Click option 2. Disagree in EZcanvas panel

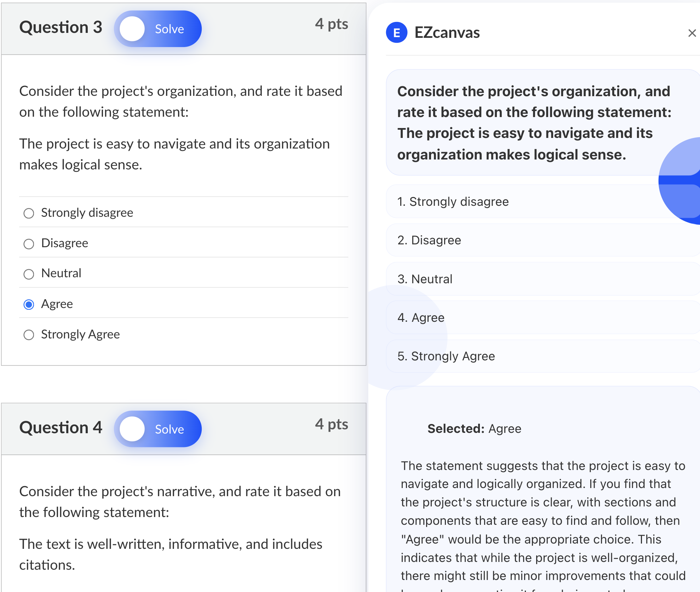click(x=543, y=240)
